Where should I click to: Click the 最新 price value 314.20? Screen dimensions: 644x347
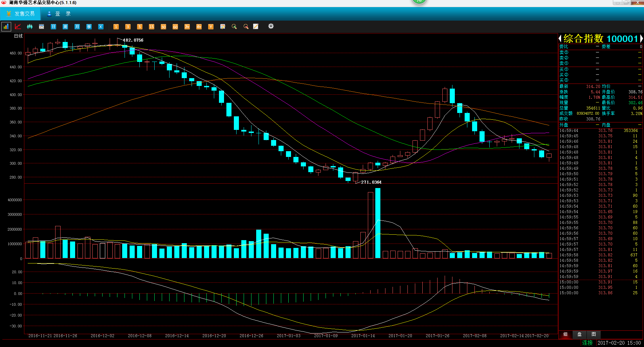593,87
